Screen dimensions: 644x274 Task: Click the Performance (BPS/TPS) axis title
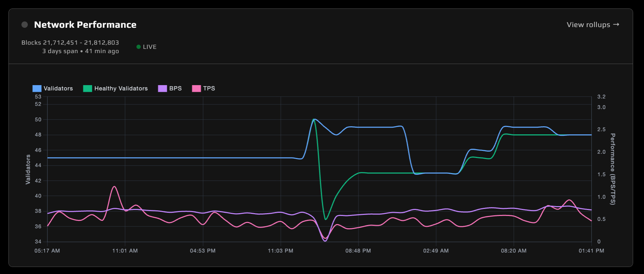pyautogui.click(x=613, y=169)
